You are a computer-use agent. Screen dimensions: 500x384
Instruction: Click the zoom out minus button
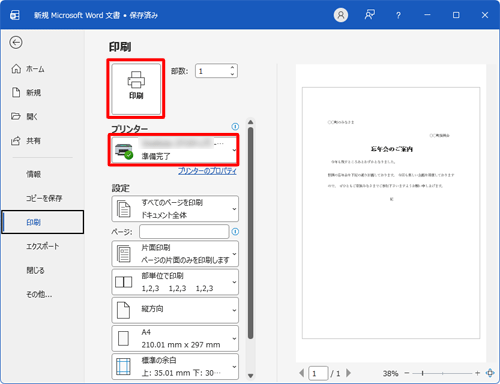[x=407, y=373]
